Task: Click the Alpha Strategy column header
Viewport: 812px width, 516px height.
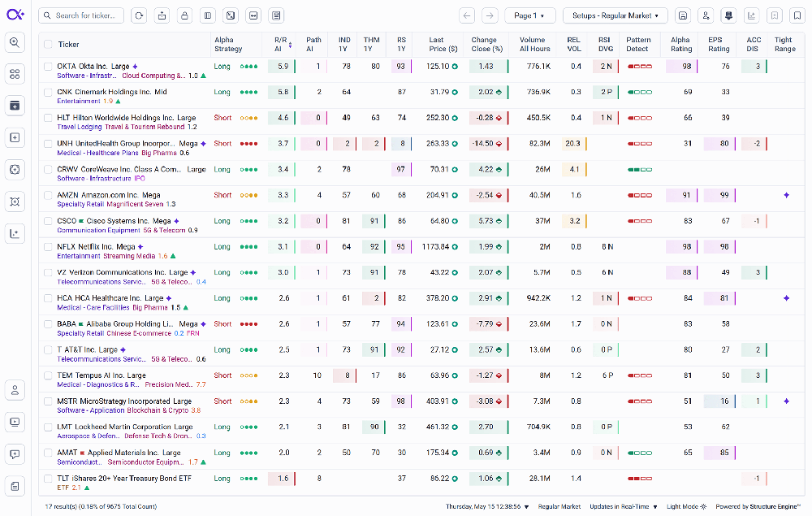Action: [228, 45]
